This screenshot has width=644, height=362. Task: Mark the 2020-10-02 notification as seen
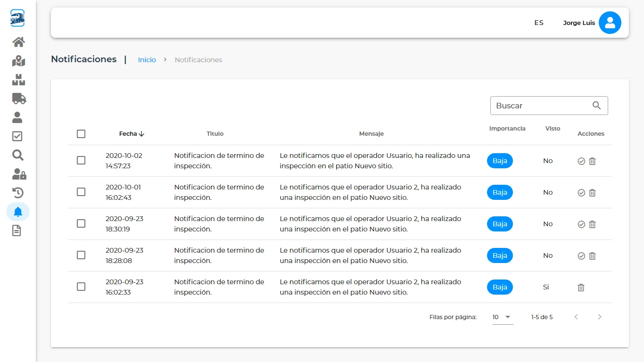581,161
